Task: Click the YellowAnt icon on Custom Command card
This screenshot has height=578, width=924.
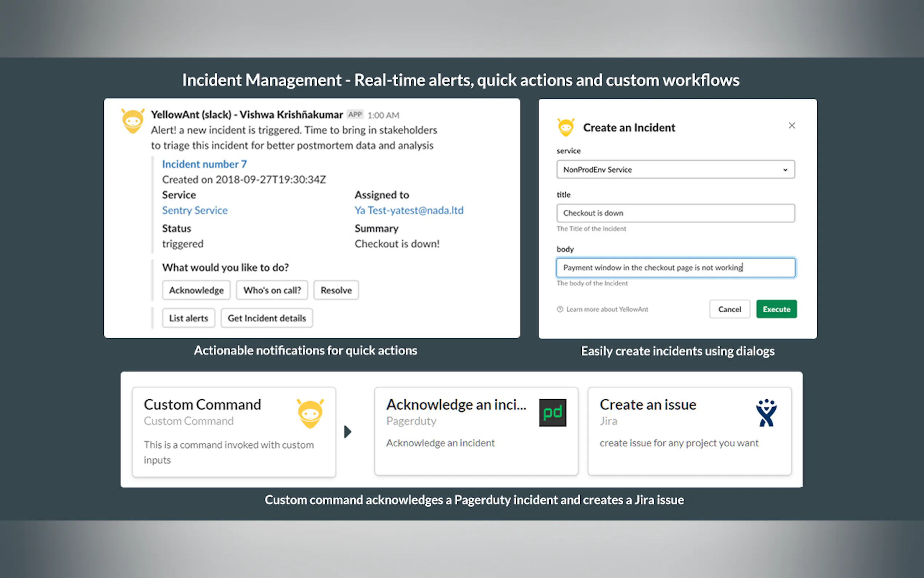Action: (x=310, y=413)
